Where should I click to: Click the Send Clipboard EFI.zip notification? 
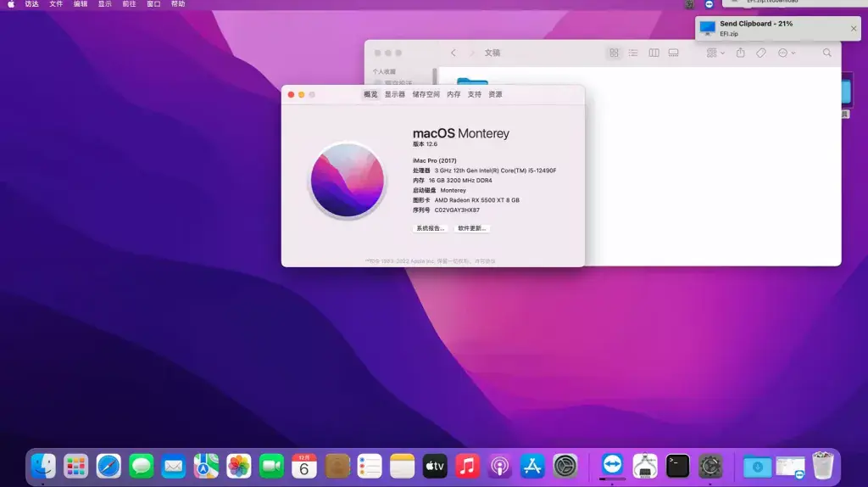coord(778,28)
